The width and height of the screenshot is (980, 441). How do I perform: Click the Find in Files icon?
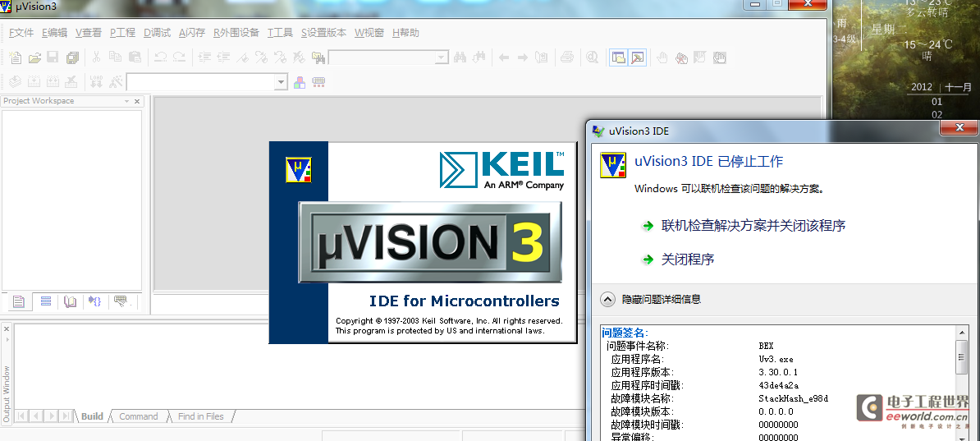click(318, 57)
